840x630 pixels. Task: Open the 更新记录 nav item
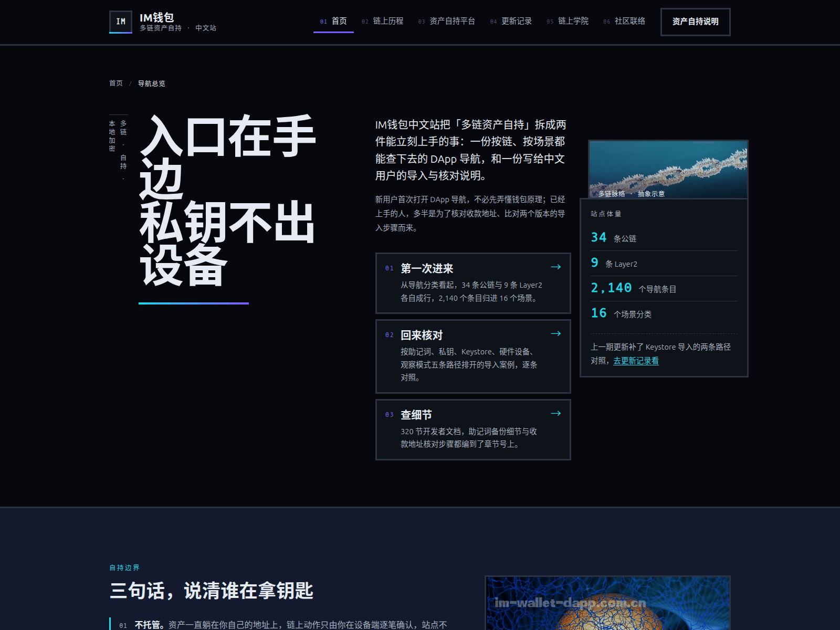click(511, 21)
